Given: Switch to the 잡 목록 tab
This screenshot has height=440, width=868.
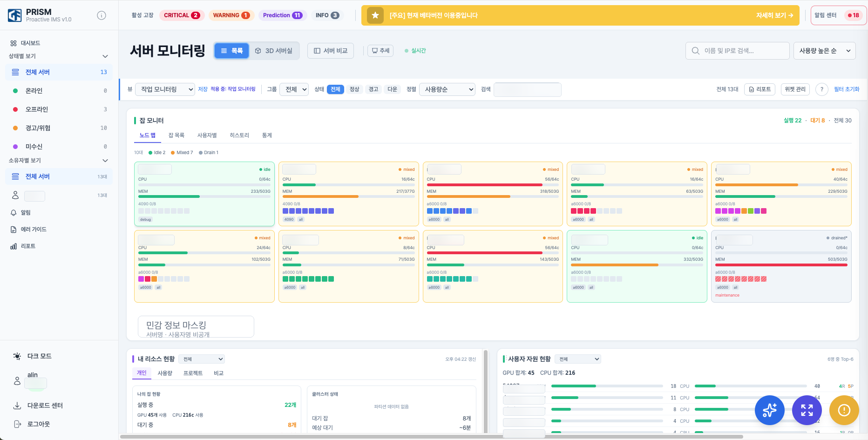Looking at the screenshot, I should click(x=176, y=135).
